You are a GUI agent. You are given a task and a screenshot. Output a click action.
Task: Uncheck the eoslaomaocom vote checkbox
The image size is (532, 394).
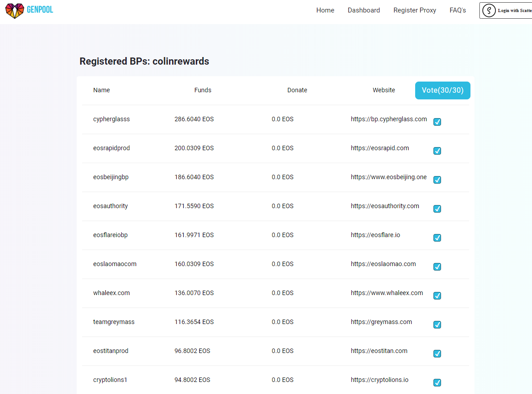[437, 267]
